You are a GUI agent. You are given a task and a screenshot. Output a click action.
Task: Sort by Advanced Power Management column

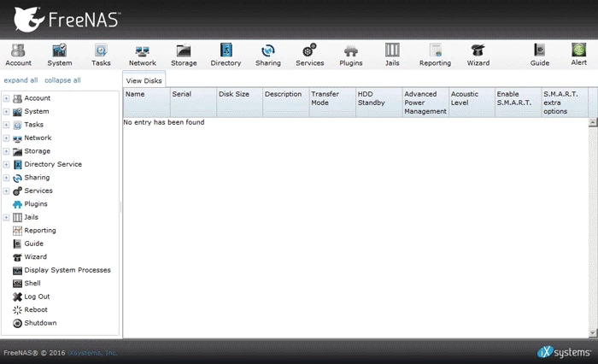click(x=425, y=103)
